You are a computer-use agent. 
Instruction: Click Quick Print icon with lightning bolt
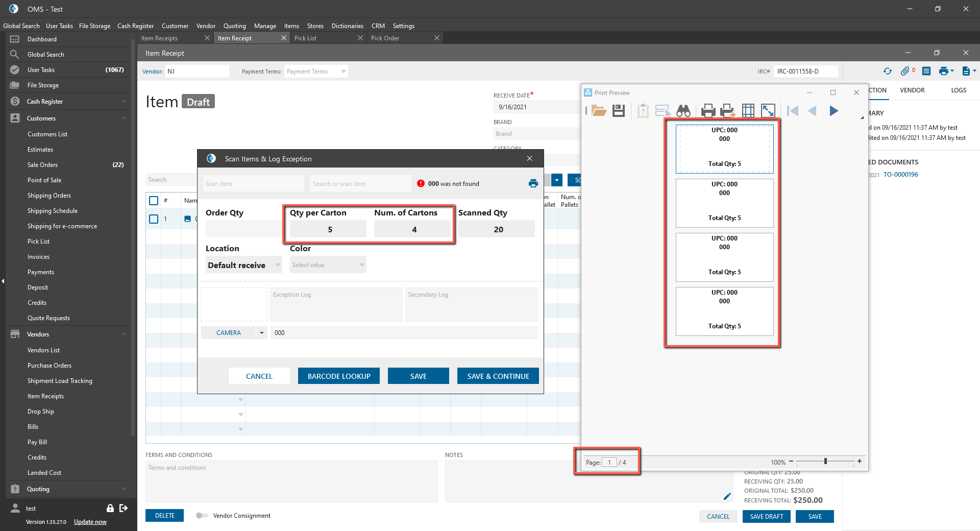[x=727, y=111]
